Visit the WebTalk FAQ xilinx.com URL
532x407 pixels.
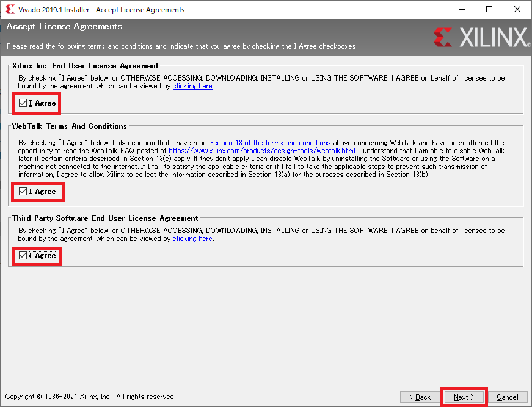pos(262,151)
